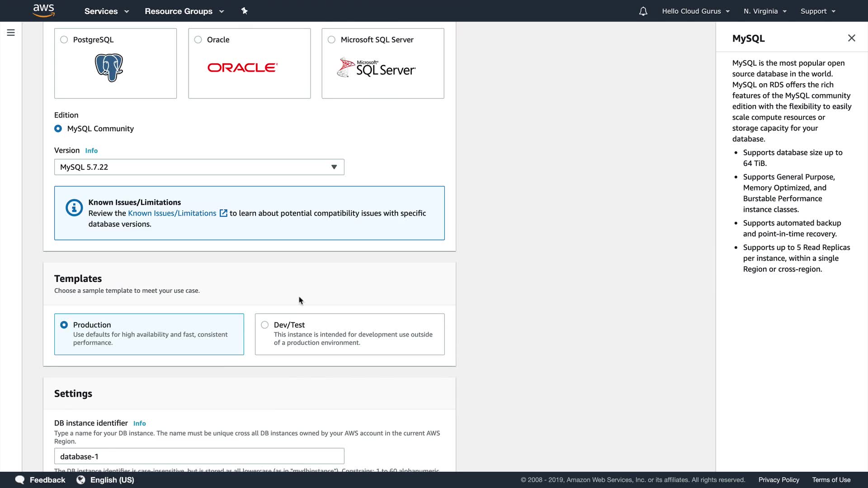Click the Info link beside Version
The width and height of the screenshot is (868, 488).
click(91, 151)
